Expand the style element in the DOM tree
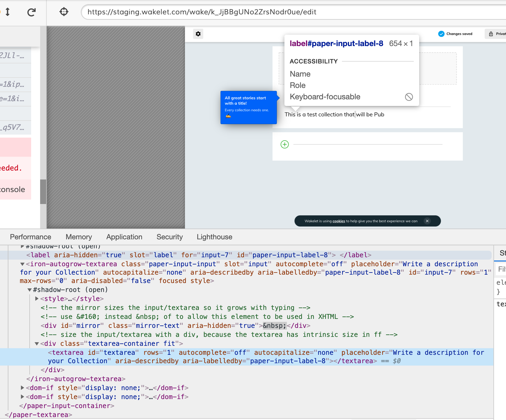The image size is (506, 420). [36, 298]
